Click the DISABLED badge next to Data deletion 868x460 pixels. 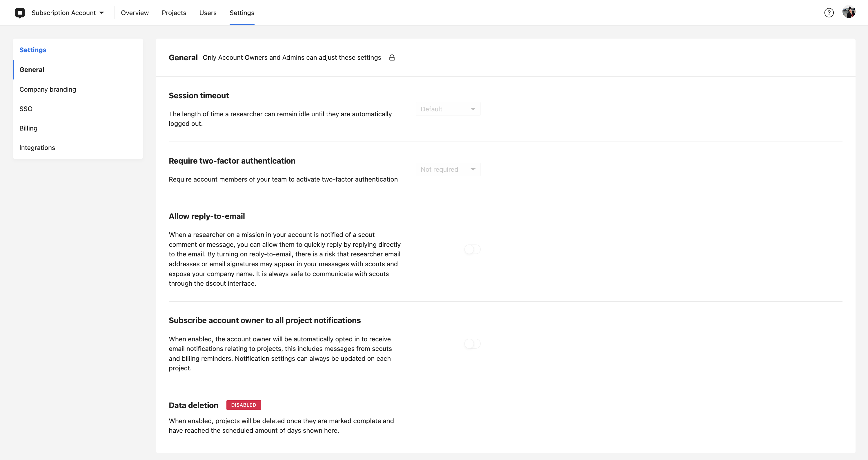[x=244, y=405]
